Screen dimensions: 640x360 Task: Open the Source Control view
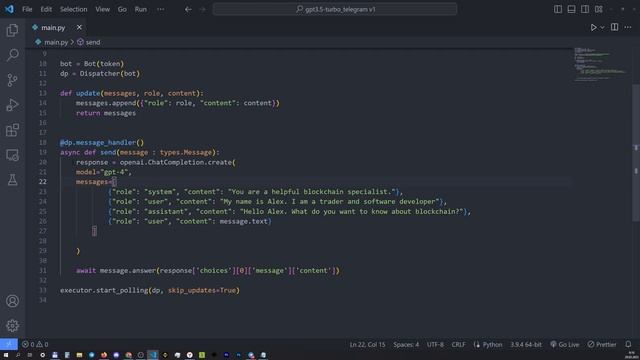point(12,80)
